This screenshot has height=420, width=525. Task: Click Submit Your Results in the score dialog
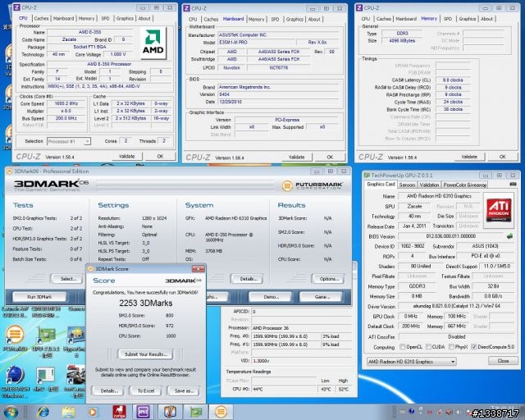(145, 354)
